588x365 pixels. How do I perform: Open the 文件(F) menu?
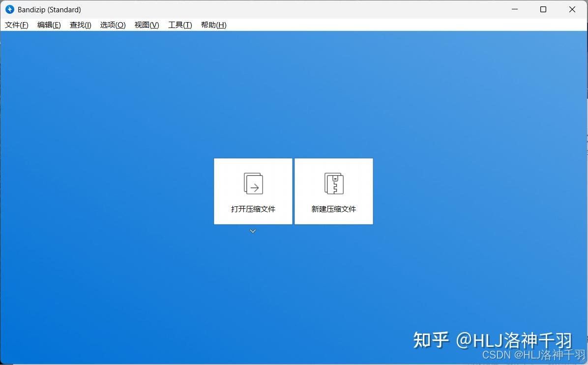coord(17,25)
